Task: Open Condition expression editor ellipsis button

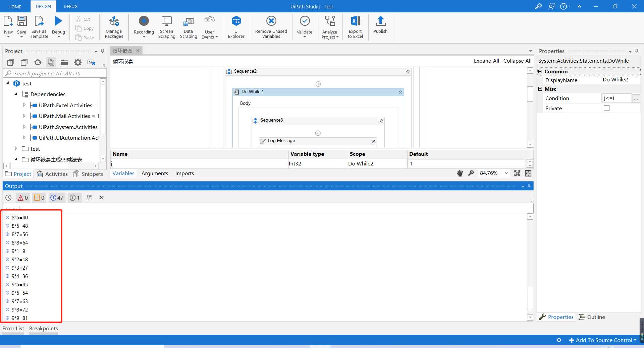Action: coord(636,98)
